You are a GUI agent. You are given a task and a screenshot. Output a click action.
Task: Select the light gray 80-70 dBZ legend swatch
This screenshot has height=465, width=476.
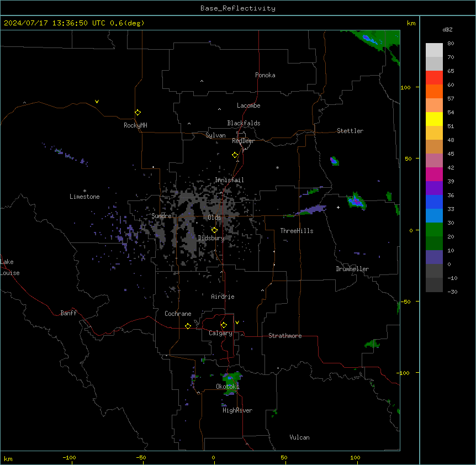[x=434, y=50]
